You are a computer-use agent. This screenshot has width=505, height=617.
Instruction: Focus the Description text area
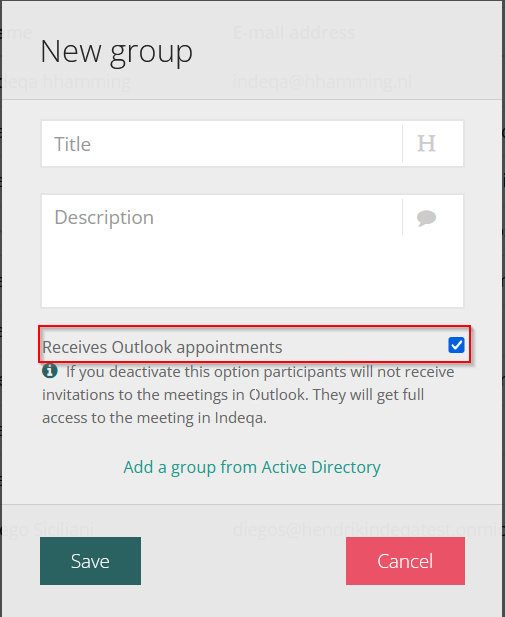click(222, 251)
